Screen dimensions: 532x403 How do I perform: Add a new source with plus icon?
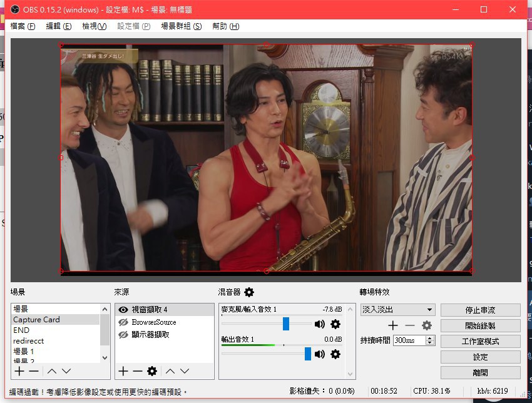123,371
